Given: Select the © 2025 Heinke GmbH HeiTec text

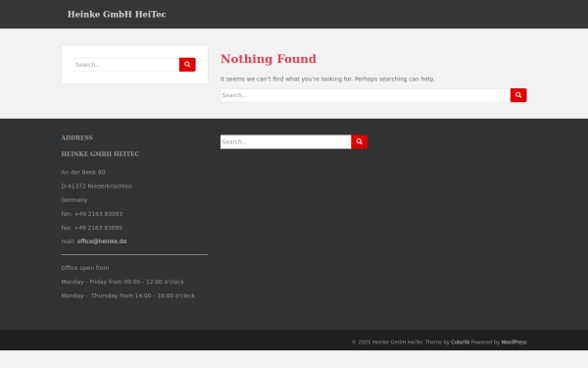Looking at the screenshot, I should [x=388, y=342].
